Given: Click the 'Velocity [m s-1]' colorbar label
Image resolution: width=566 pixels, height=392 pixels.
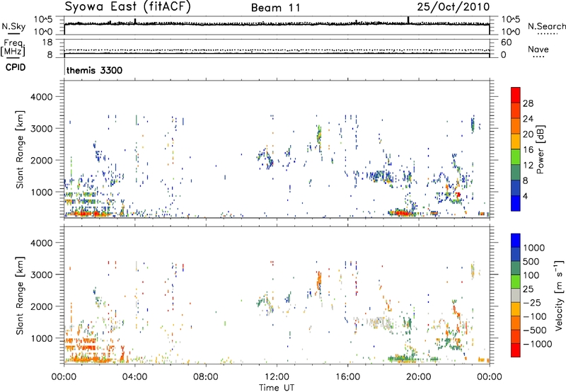Looking at the screenshot, I should [x=559, y=295].
